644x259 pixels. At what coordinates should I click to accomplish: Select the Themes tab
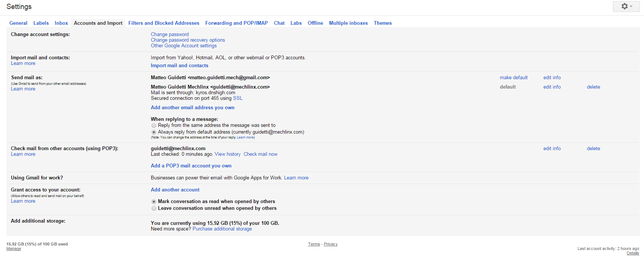(382, 23)
